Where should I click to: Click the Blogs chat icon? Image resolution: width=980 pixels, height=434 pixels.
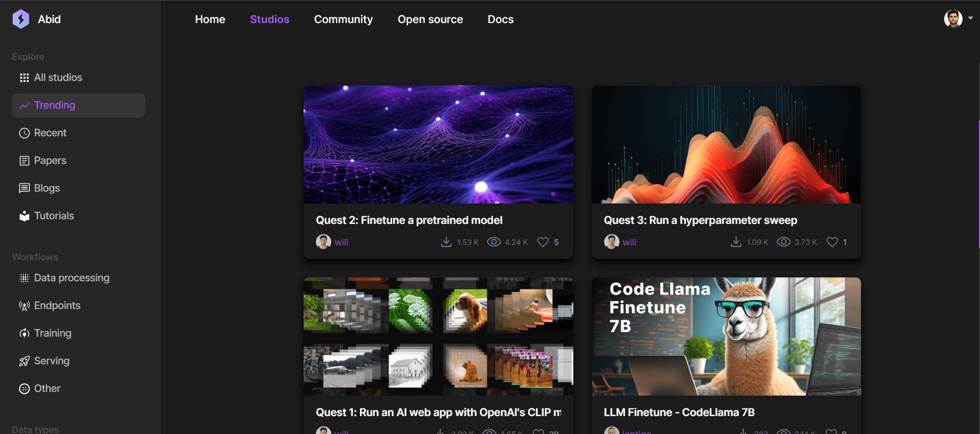click(24, 189)
